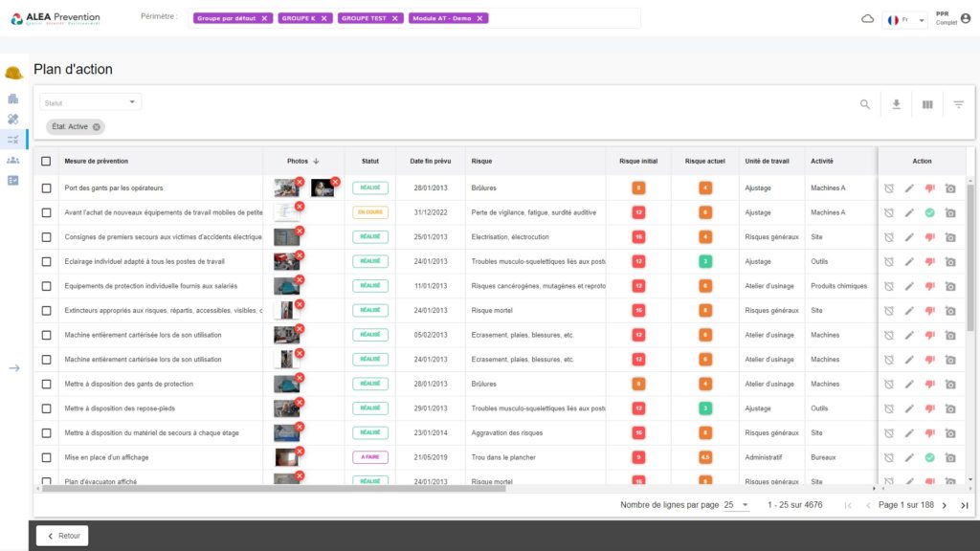The image size is (980, 551).
Task: Delete photo on 'Mise en place d'un affichage' row
Action: tap(300, 452)
